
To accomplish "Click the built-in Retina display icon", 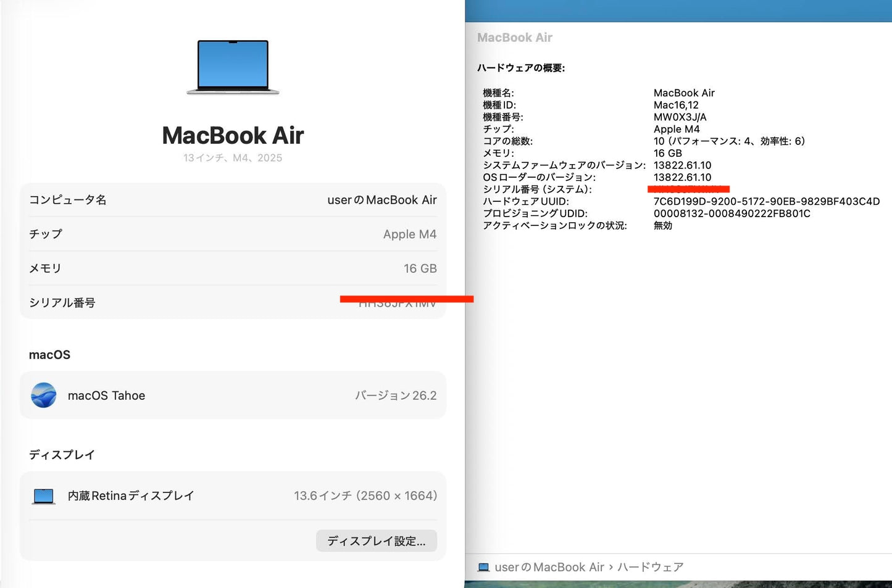I will pyautogui.click(x=44, y=496).
